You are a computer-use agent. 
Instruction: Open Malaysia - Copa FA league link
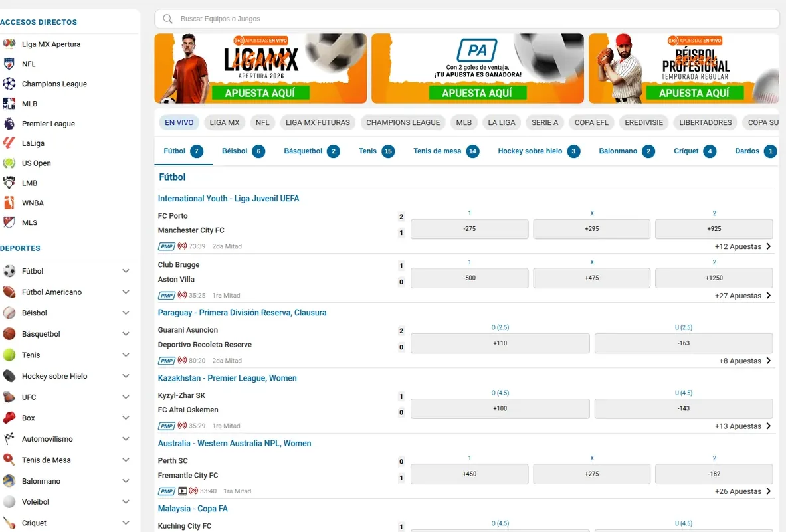tap(193, 509)
